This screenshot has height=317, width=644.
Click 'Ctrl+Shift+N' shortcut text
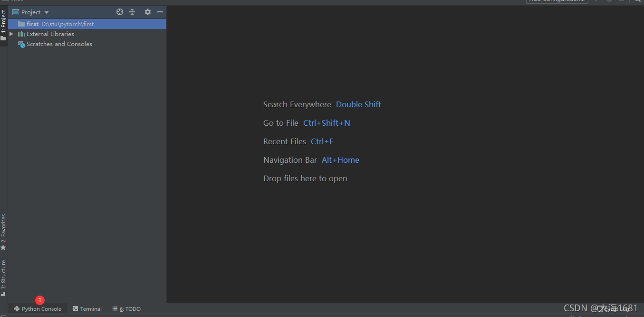tap(327, 123)
